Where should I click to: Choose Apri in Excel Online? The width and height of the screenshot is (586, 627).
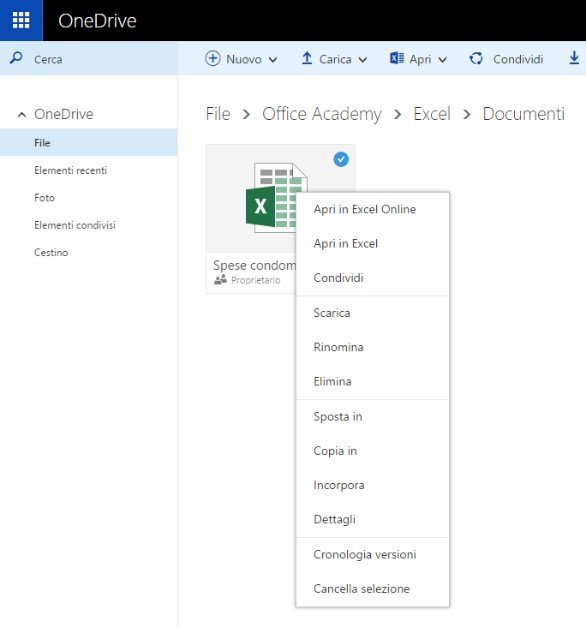372,209
